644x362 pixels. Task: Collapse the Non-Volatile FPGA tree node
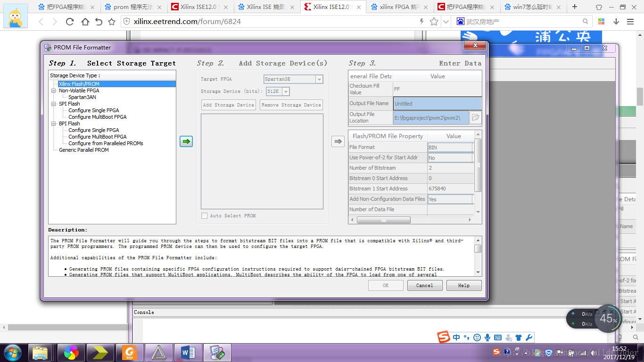[54, 90]
